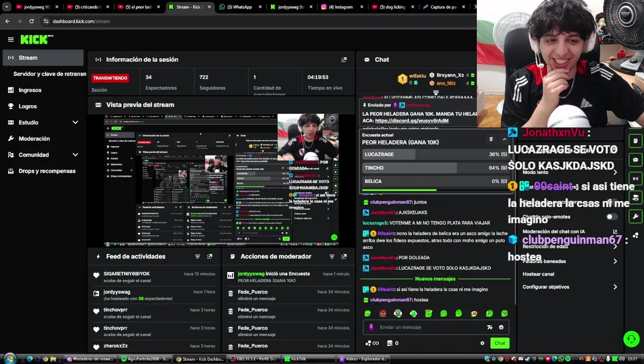Open OBS 31.1.2 from the taskbar

(254, 359)
